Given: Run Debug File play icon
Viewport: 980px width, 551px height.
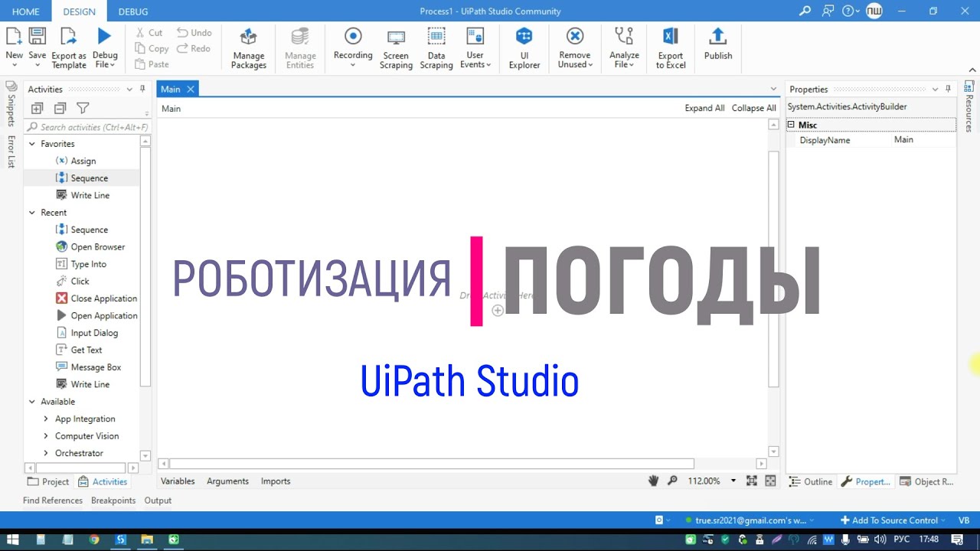Looking at the screenshot, I should 104,36.
